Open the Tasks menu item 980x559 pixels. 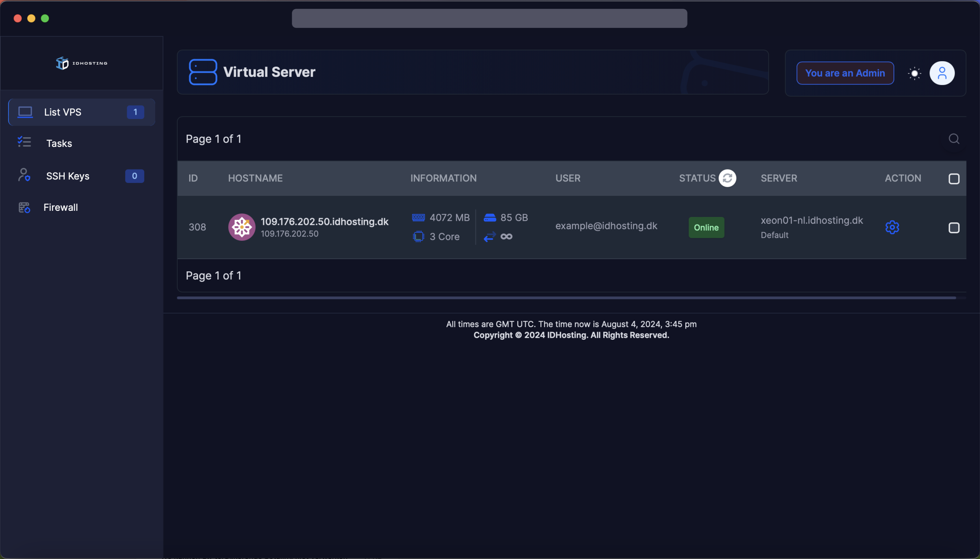[59, 143]
